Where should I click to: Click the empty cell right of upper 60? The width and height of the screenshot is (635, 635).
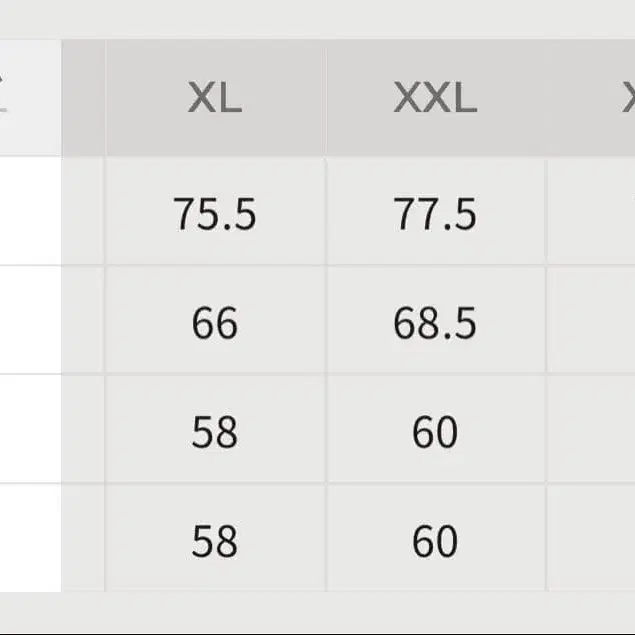click(x=592, y=432)
